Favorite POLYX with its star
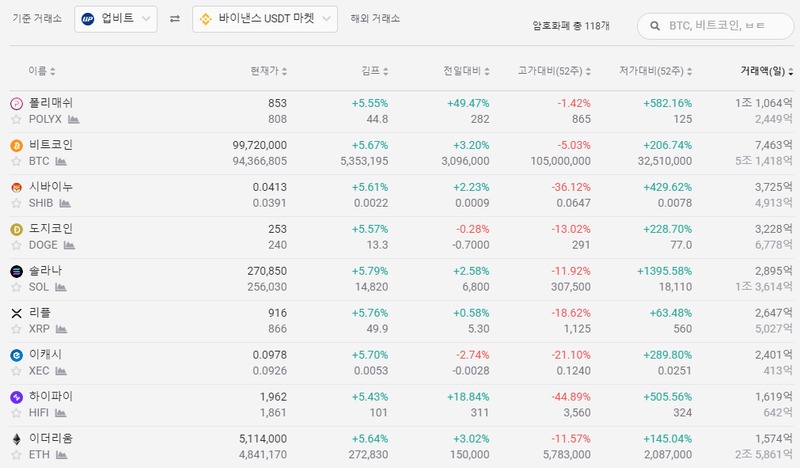The height and width of the screenshot is (468, 800). coord(16,119)
